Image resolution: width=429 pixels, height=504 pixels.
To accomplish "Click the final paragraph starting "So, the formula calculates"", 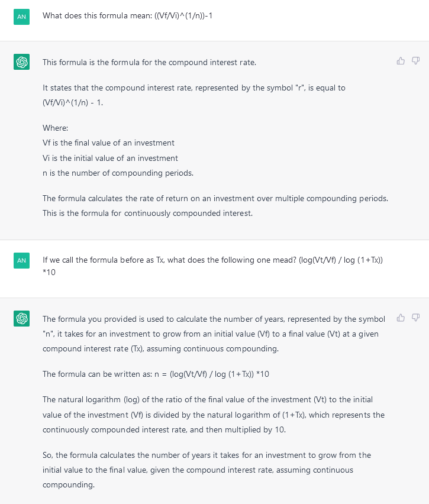I will [207, 470].
